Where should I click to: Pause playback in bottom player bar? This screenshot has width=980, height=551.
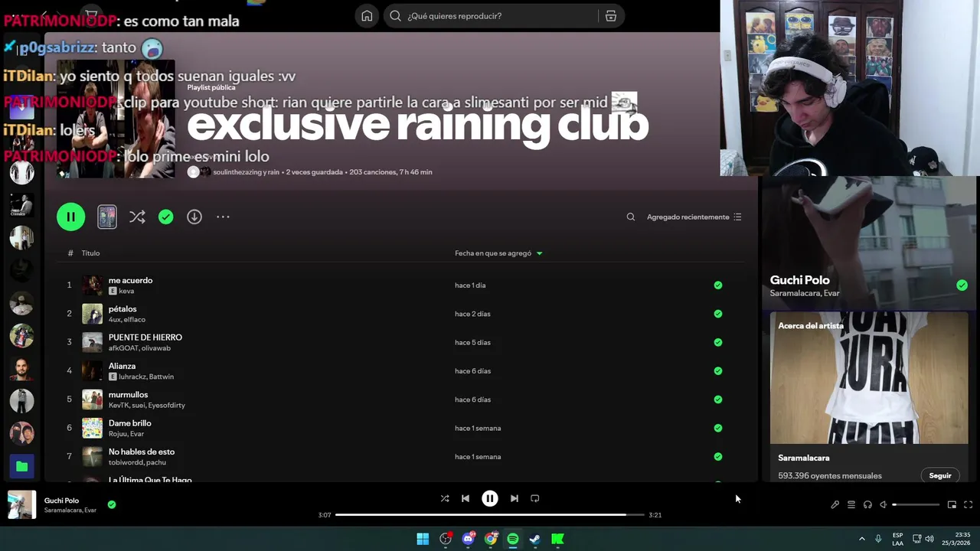(490, 498)
